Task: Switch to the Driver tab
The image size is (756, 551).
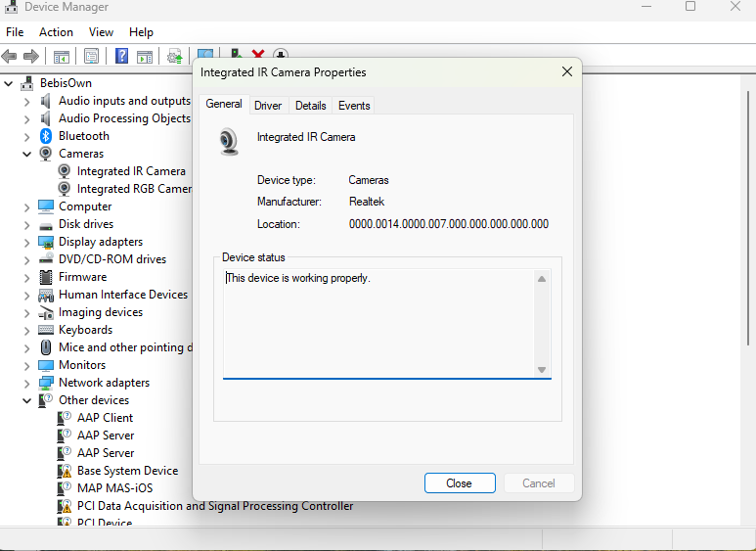Action: coord(268,106)
